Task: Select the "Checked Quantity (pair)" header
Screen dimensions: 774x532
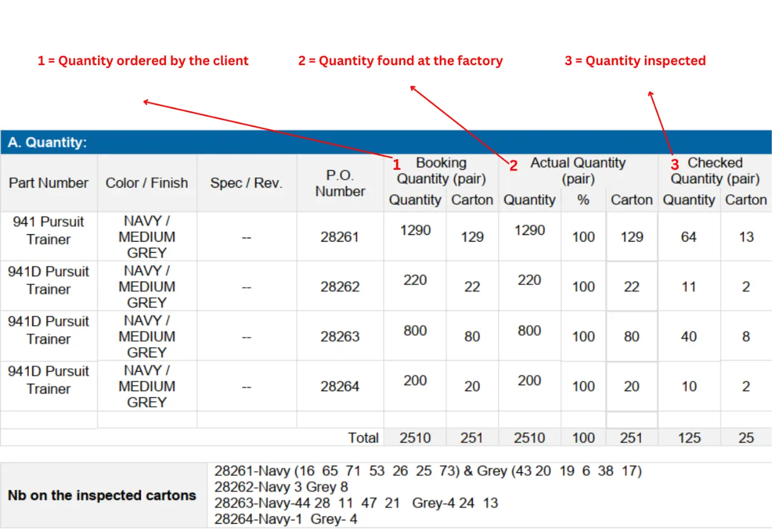Action: [x=715, y=171]
